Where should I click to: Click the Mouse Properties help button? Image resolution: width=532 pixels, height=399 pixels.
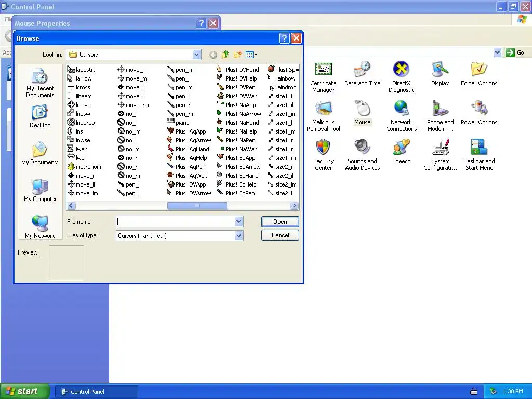(201, 23)
